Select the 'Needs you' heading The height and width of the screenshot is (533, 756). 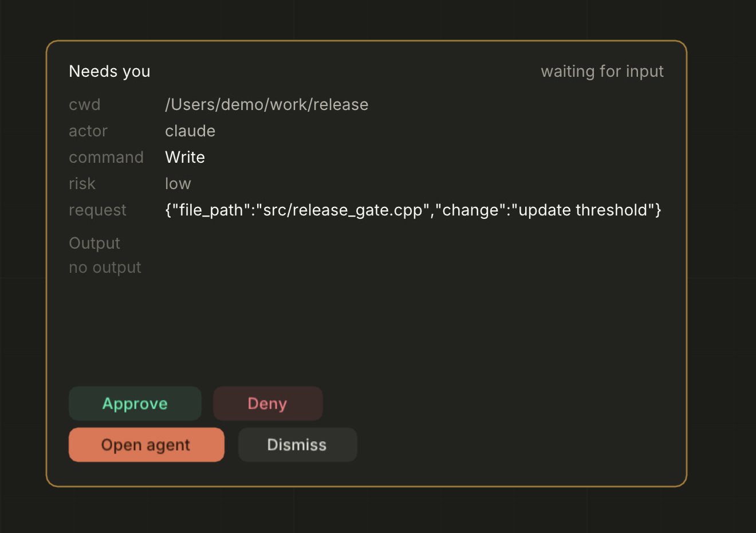click(x=109, y=71)
